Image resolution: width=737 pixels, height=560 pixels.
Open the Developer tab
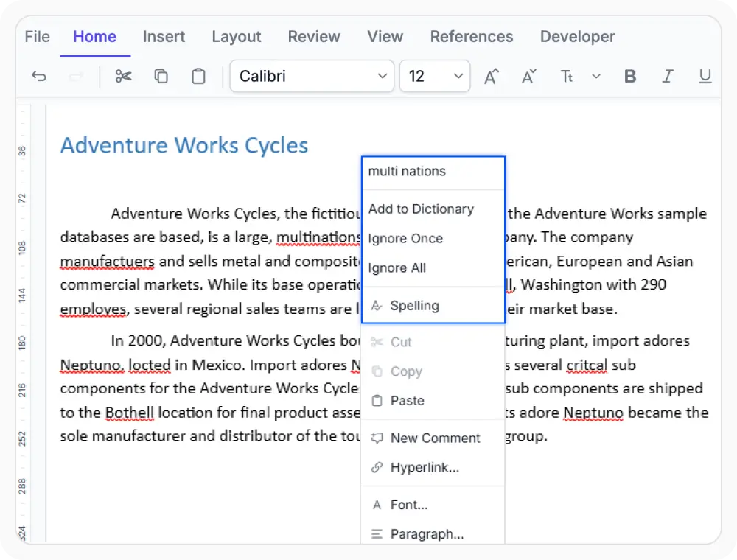[577, 37]
